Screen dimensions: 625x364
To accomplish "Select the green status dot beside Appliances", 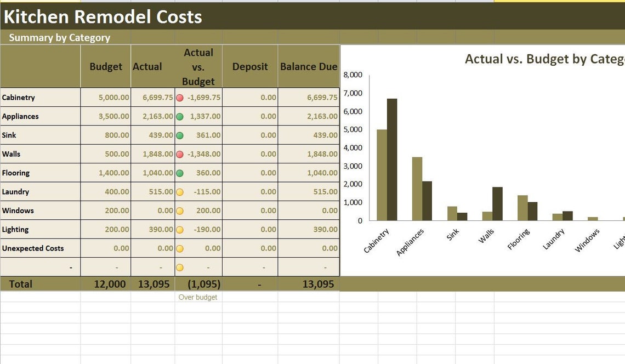I will [x=179, y=116].
